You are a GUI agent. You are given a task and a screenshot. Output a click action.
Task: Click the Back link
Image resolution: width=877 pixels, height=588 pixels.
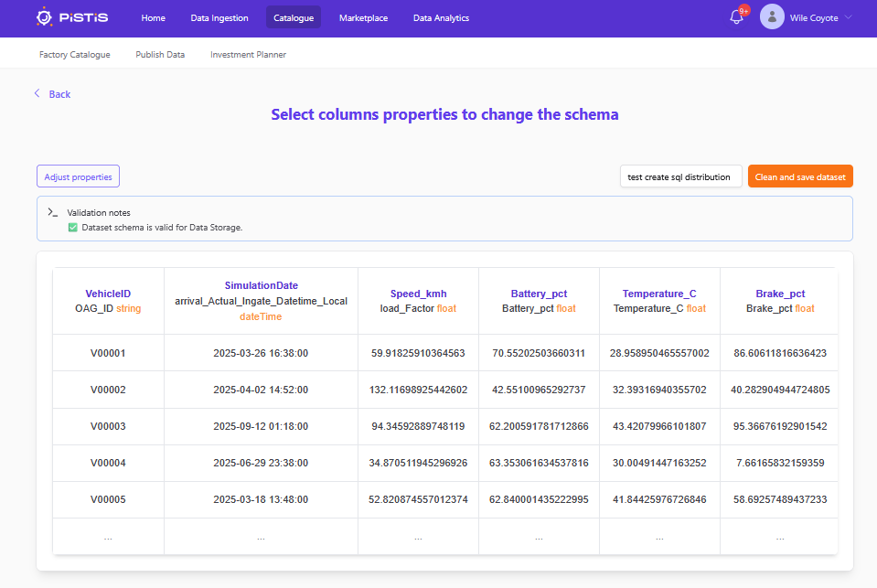(59, 94)
